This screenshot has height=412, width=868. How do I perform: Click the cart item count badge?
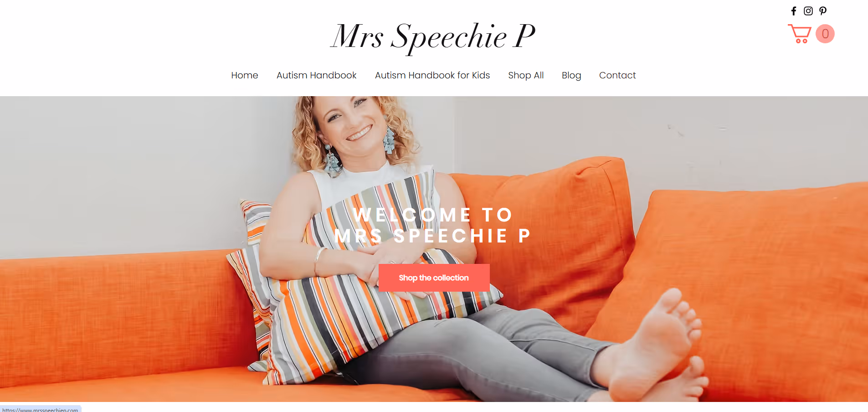tap(825, 34)
